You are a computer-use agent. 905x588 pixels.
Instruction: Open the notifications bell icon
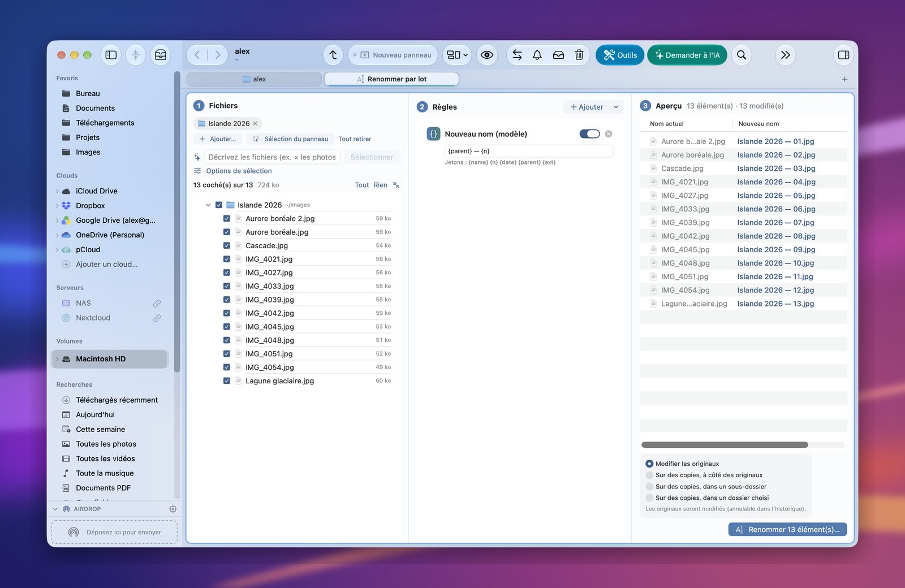tap(537, 55)
